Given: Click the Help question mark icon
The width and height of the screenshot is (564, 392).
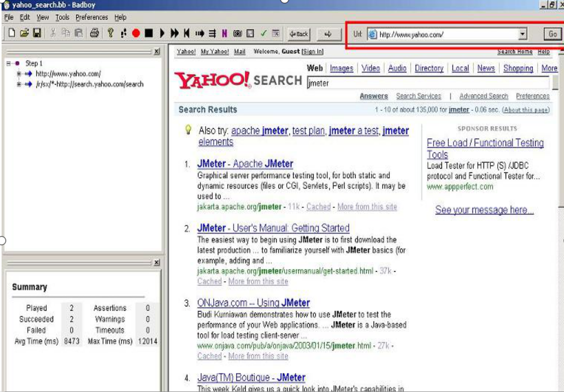Looking at the screenshot, I should pyautogui.click(x=110, y=33).
